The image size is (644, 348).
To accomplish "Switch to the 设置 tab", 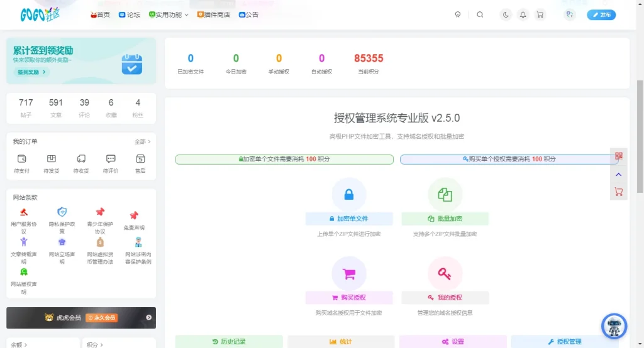I will tap(453, 342).
